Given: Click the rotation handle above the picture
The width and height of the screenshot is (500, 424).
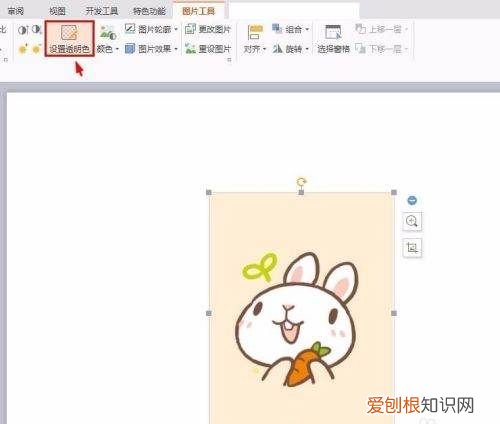Looking at the screenshot, I should (301, 182).
